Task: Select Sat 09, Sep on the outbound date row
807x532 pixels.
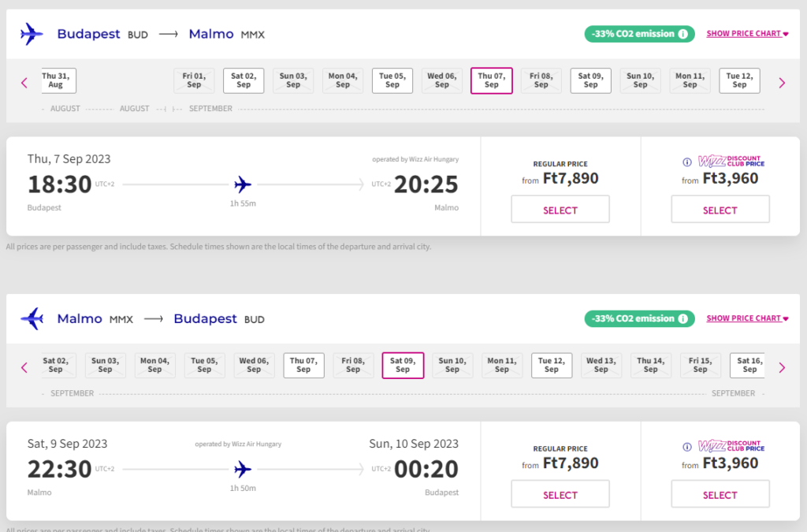Action: point(590,80)
